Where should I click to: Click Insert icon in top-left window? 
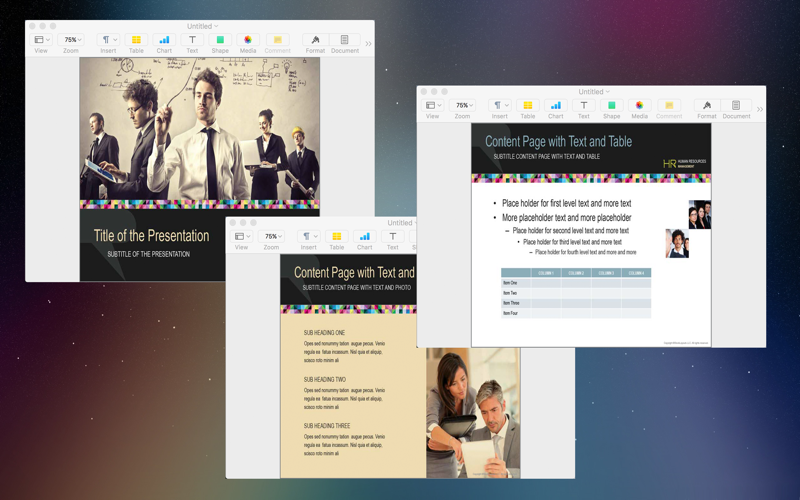pyautogui.click(x=108, y=40)
